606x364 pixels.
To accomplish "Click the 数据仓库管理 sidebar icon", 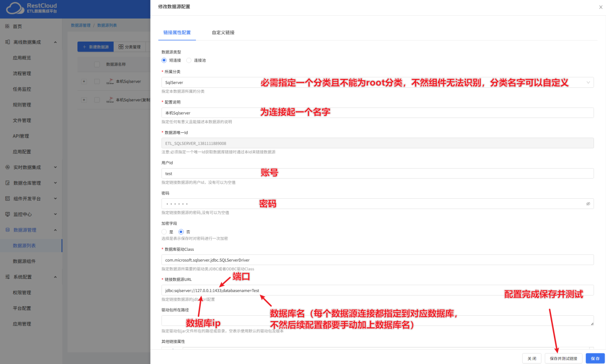I will click(x=7, y=183).
